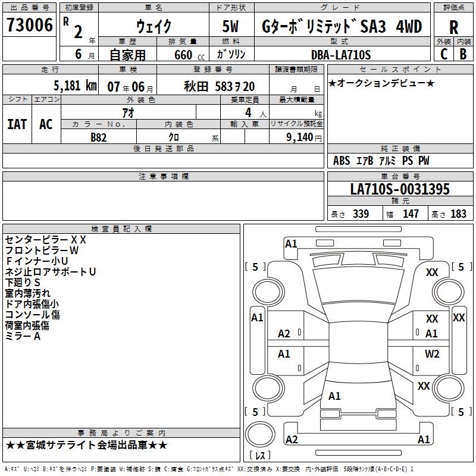
Task: Select sales point オークションデビュー text
Action: click(381, 83)
